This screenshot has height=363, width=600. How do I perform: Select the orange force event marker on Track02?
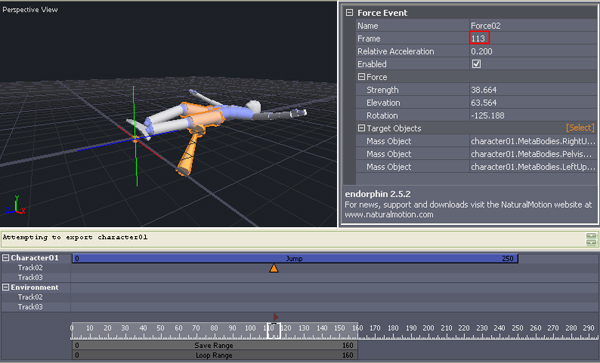pos(274,268)
